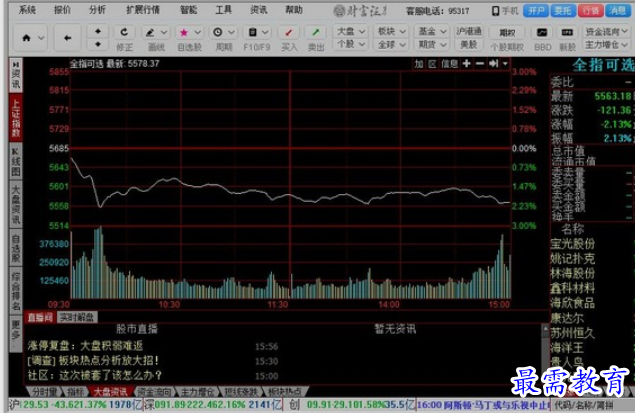Open the 分析 menu
The width and height of the screenshot is (635, 413).
click(x=96, y=9)
